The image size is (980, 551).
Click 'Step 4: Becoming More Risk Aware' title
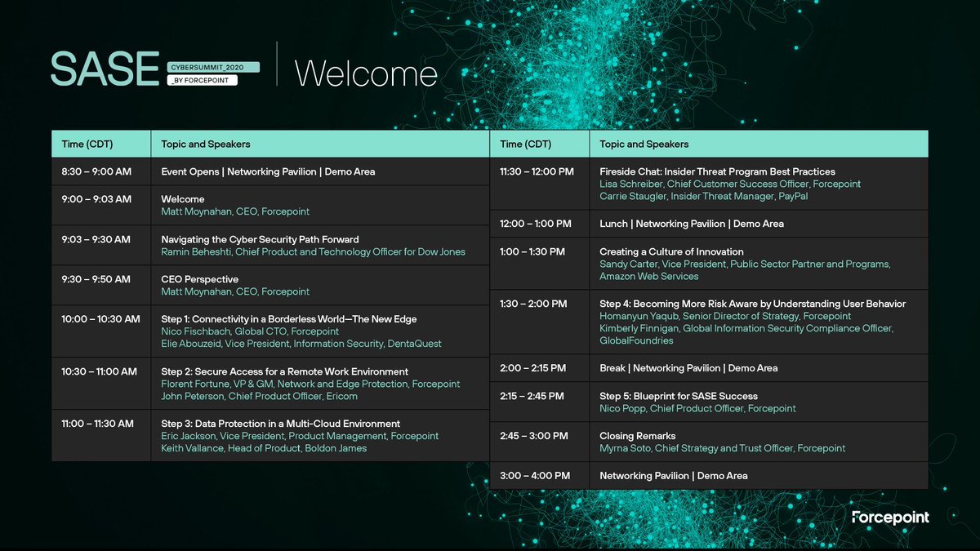coord(753,304)
